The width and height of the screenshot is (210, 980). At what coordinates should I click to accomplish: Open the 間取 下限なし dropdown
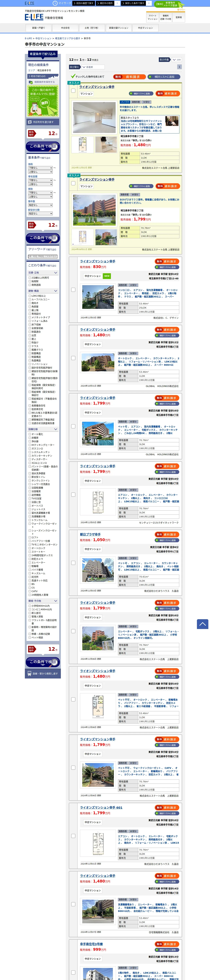(40, 193)
